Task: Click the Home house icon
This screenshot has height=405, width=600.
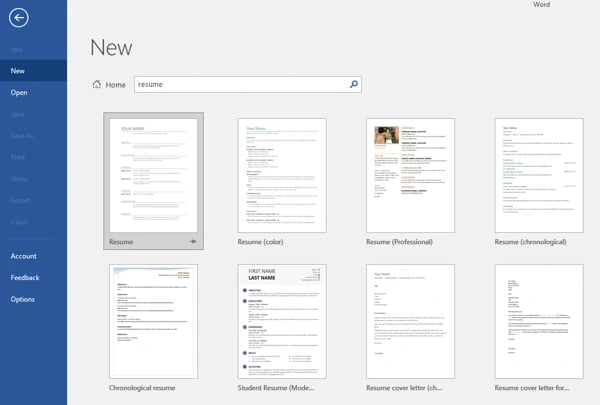Action: click(96, 85)
